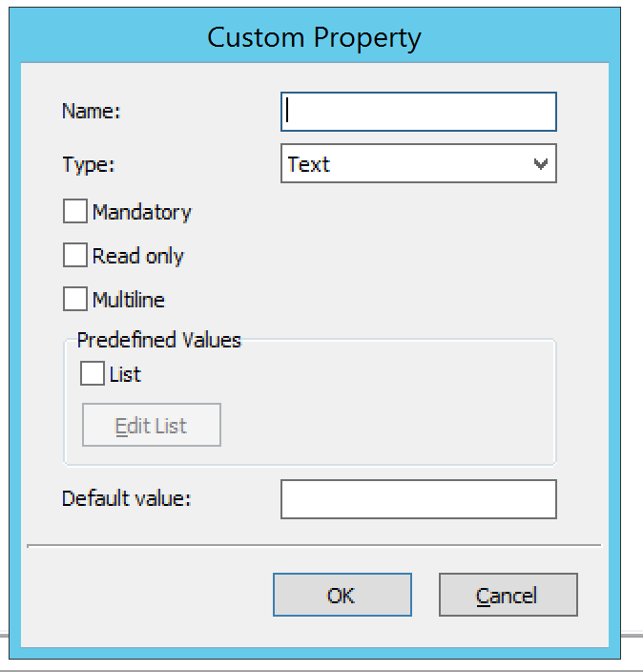
Task: Click the Multiline label text
Action: point(129,300)
